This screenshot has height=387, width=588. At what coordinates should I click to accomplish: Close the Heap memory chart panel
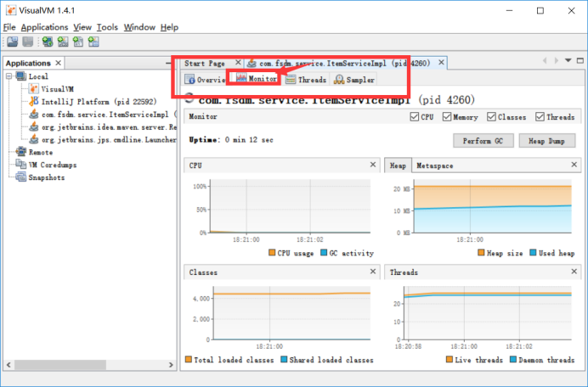[574, 165]
